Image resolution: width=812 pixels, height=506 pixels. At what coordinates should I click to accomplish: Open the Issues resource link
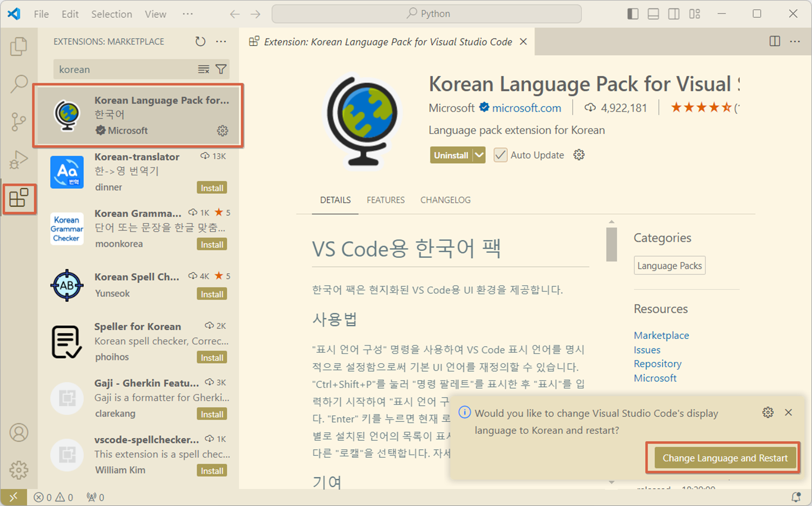point(647,350)
